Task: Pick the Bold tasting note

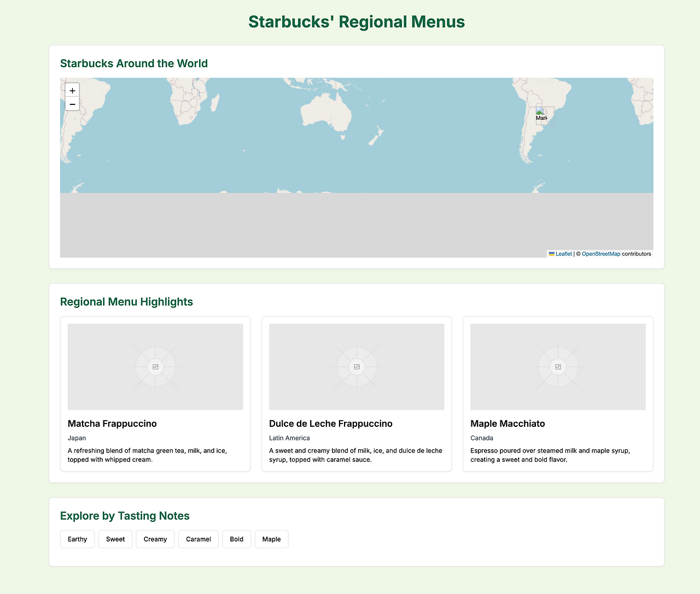Action: 237,539
